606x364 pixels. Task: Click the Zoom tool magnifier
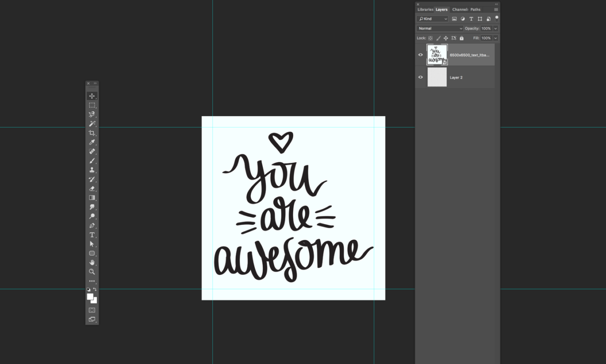point(92,272)
